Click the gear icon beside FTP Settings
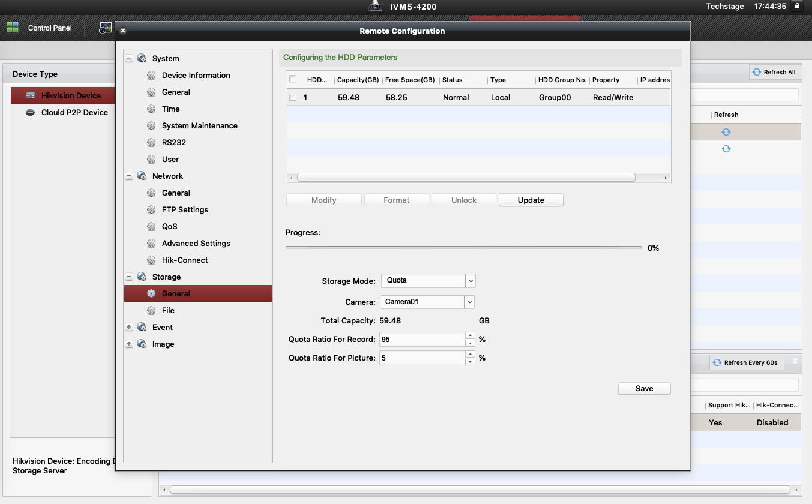Viewport: 812px width, 504px height. tap(151, 210)
